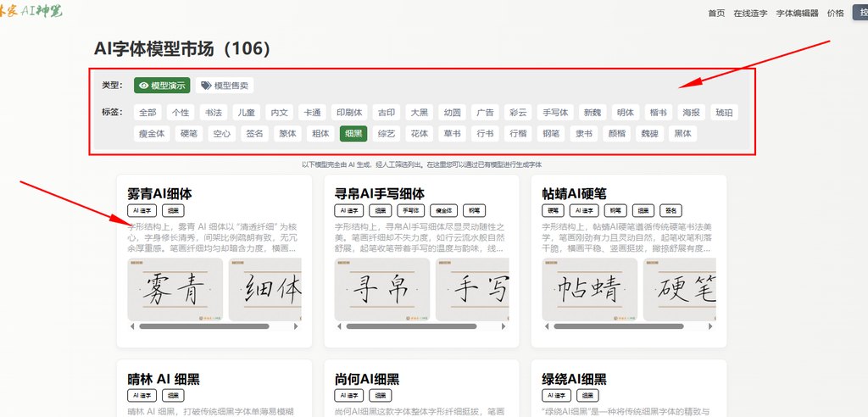
Task: Go to 首页 in top navigation
Action: click(x=716, y=14)
